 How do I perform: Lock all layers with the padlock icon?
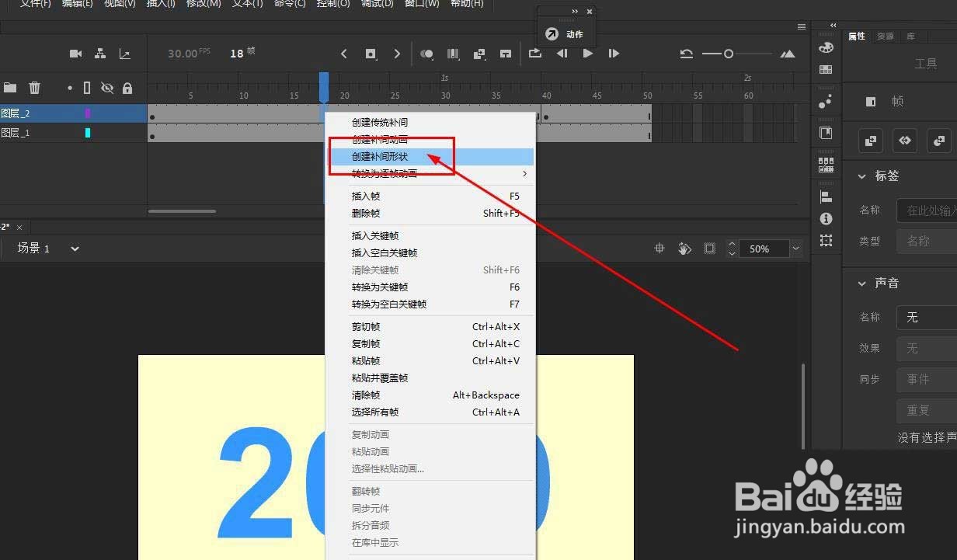pos(127,88)
